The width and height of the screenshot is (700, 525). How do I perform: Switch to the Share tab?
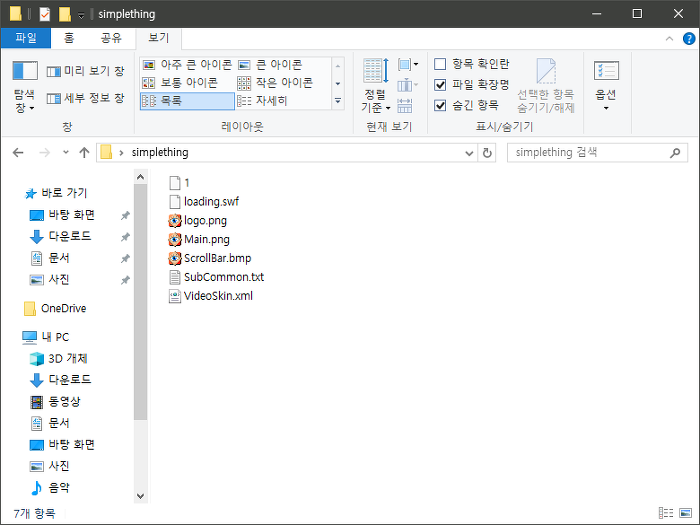tap(111, 38)
